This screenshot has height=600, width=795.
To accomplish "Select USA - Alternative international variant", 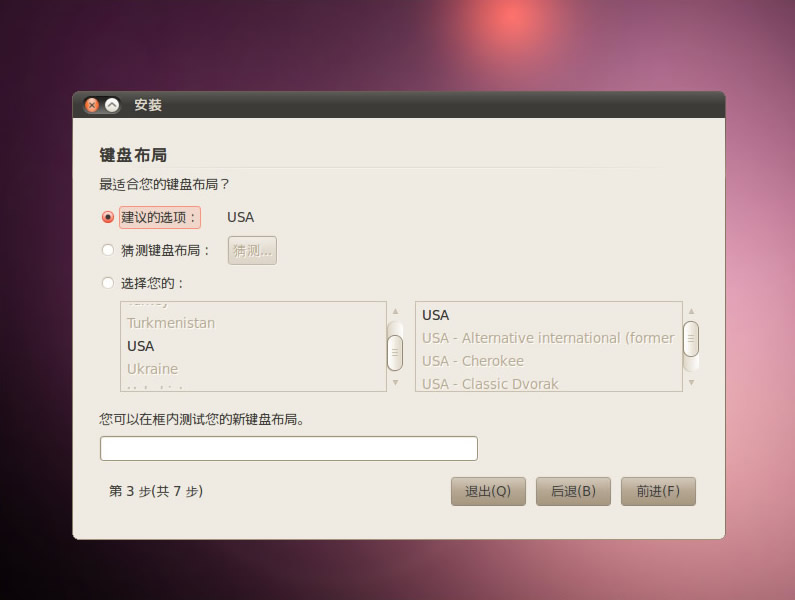I will [x=549, y=338].
